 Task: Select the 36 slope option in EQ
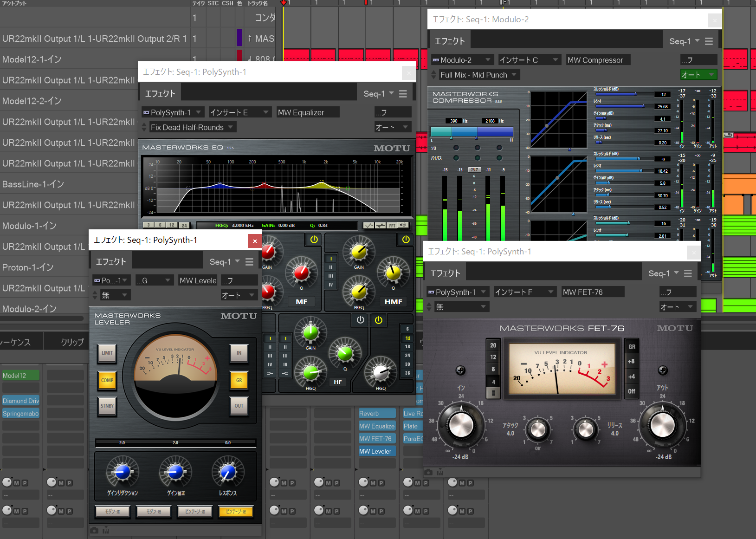pos(407,373)
